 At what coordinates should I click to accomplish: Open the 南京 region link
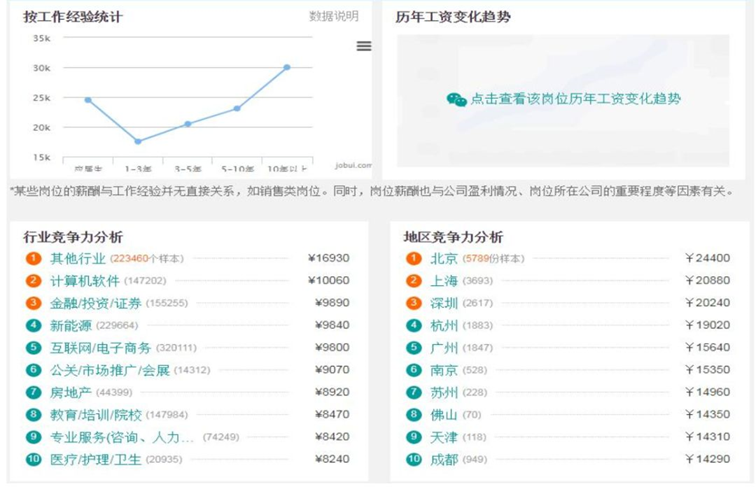pos(444,370)
